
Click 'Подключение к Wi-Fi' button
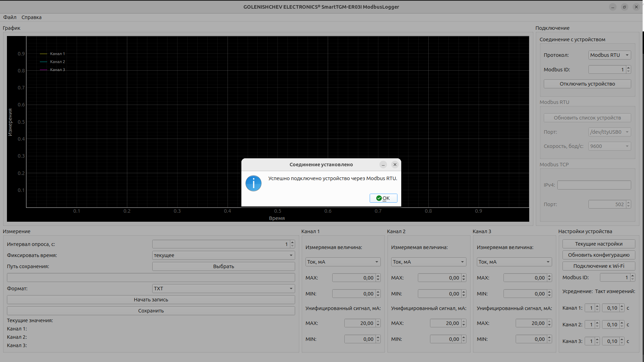pyautogui.click(x=599, y=266)
